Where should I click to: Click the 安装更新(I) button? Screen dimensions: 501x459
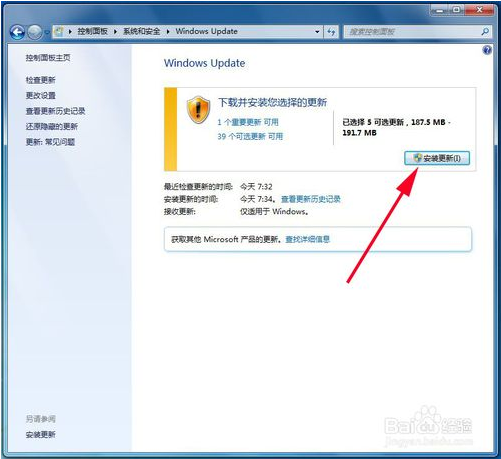(x=437, y=158)
